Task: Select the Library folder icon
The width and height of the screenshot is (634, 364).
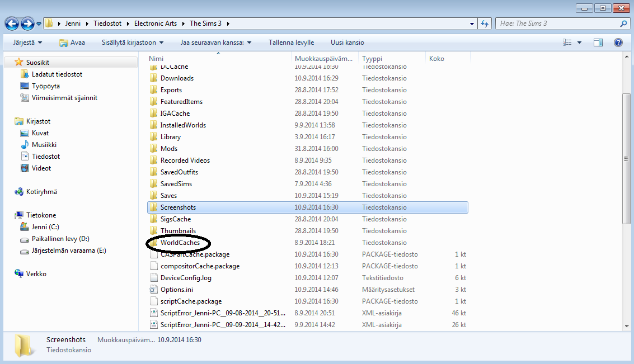Action: click(x=153, y=136)
